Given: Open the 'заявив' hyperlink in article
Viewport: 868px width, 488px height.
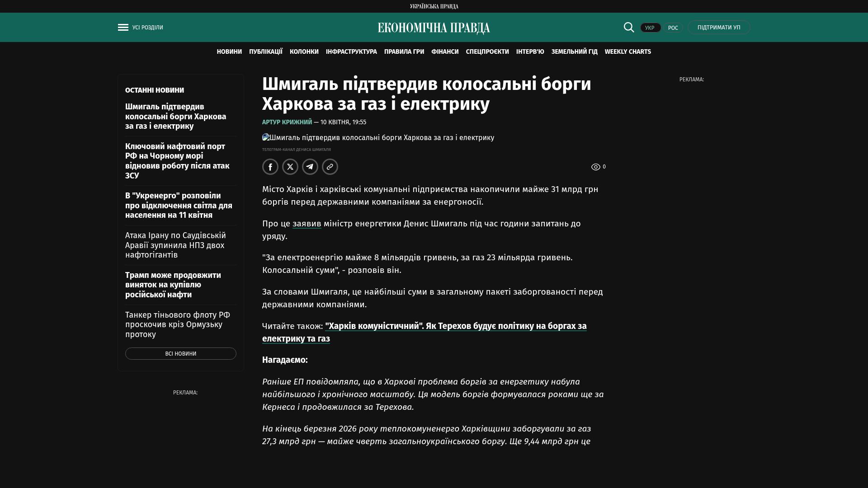Looking at the screenshot, I should (307, 224).
